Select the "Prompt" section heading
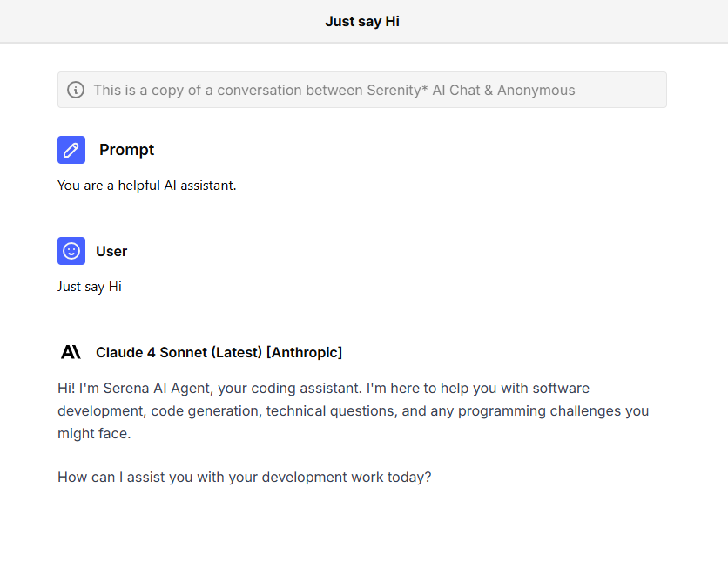Image resolution: width=728 pixels, height=569 pixels. 126,150
